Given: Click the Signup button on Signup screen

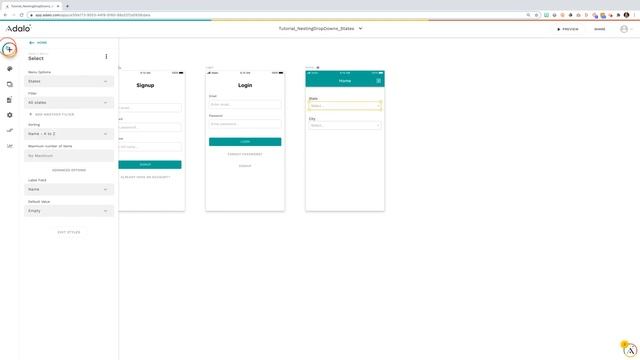Looking at the screenshot, I should click(x=150, y=164).
